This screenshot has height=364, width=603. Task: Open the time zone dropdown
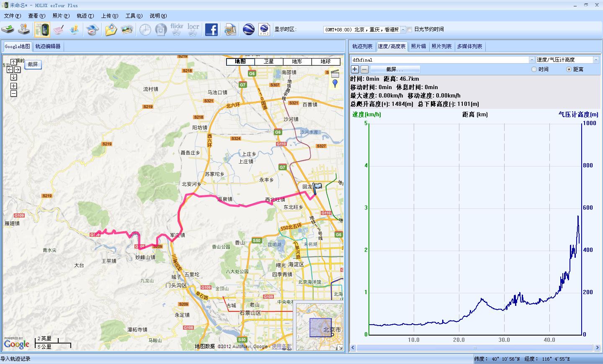click(403, 30)
